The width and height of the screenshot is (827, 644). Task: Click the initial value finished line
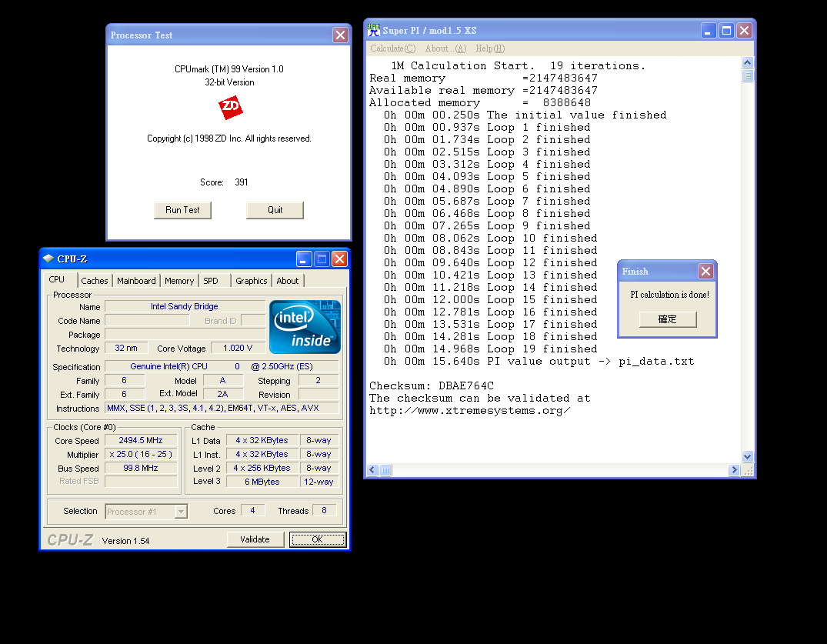coord(525,115)
